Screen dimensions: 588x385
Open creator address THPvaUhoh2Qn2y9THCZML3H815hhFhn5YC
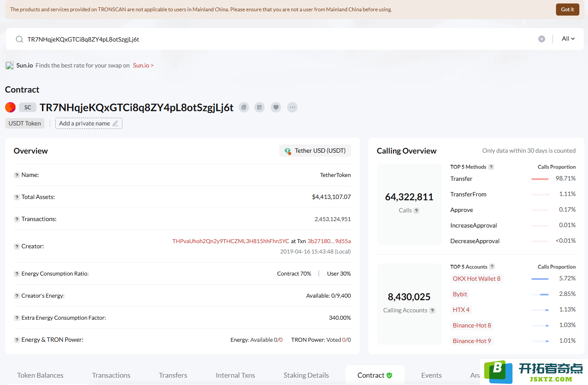tap(231, 241)
